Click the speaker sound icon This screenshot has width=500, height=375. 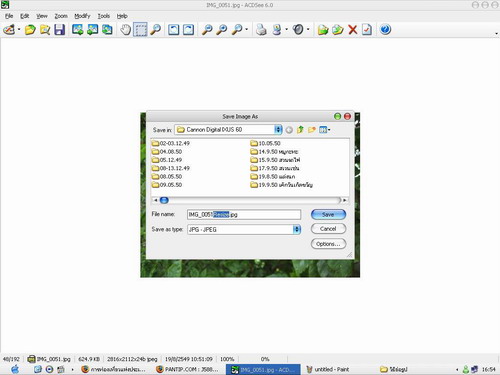(298, 30)
